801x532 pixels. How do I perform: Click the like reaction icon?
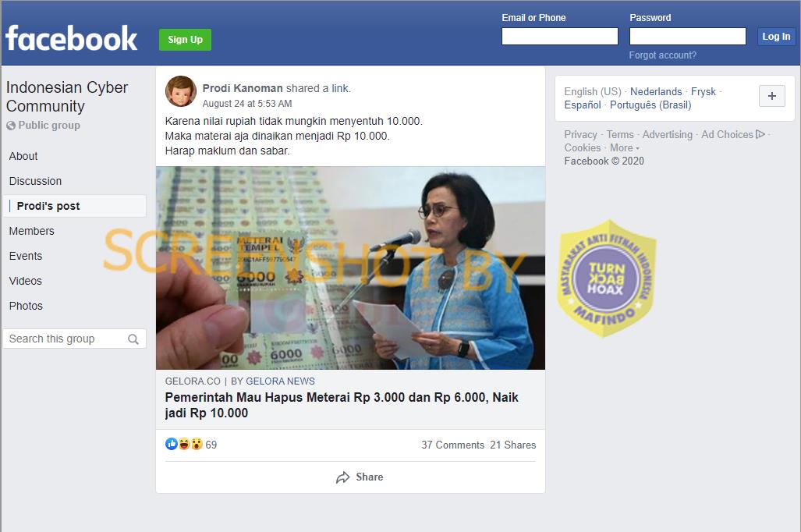(x=171, y=444)
